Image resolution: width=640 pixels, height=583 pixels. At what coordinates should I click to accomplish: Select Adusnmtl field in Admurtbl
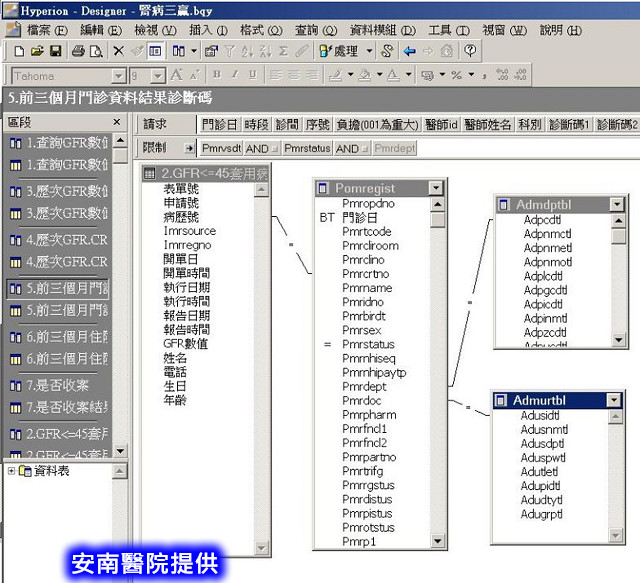point(544,429)
